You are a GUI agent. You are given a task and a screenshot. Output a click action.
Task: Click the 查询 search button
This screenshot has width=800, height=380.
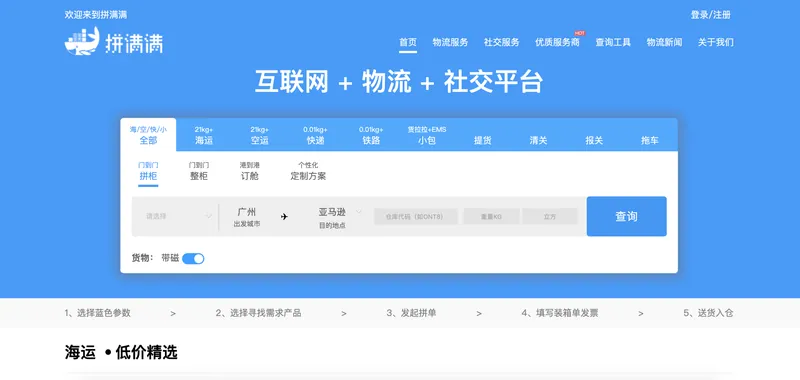pos(627,216)
